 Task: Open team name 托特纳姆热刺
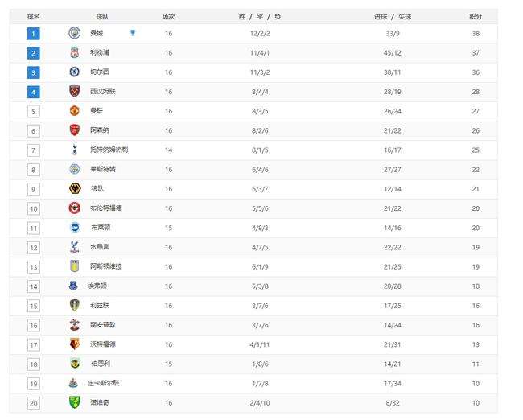[109, 150]
